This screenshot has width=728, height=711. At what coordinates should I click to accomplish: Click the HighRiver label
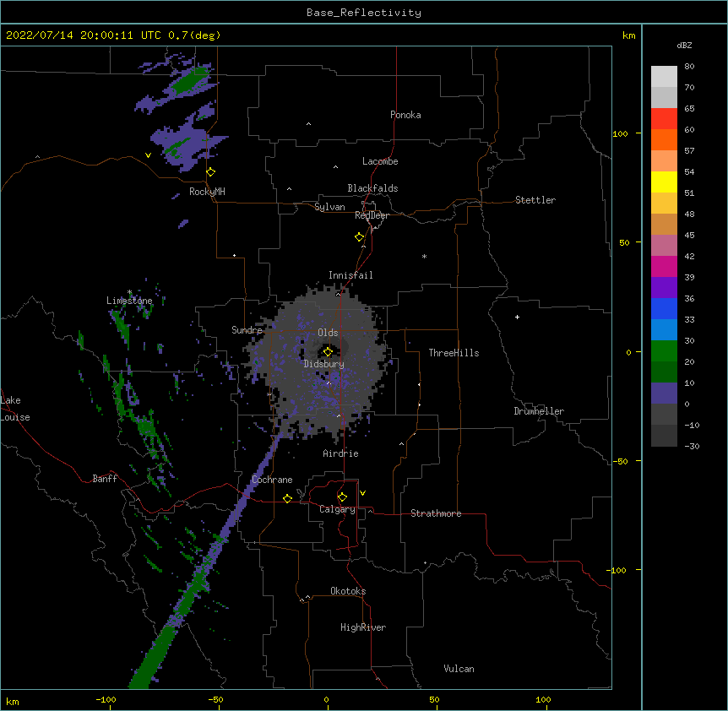(363, 627)
